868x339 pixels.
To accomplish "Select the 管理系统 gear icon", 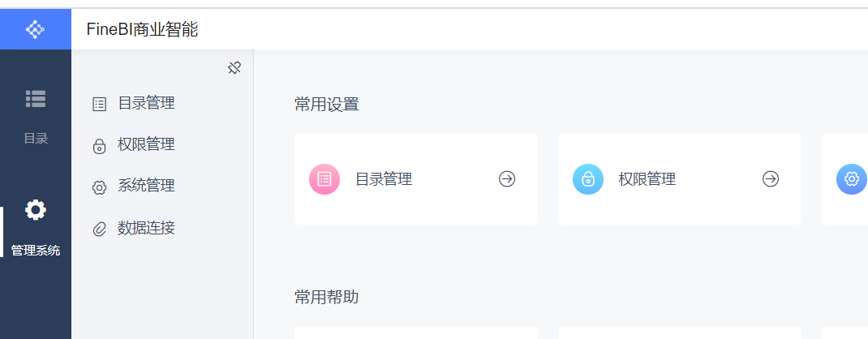I will click(x=36, y=210).
